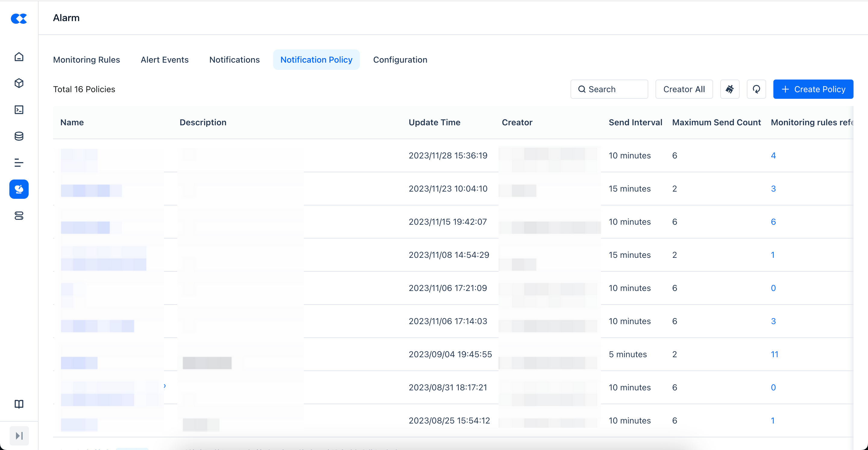This screenshot has height=450, width=868.
Task: Expand the collapsed sidebar panel
Action: pos(19,436)
